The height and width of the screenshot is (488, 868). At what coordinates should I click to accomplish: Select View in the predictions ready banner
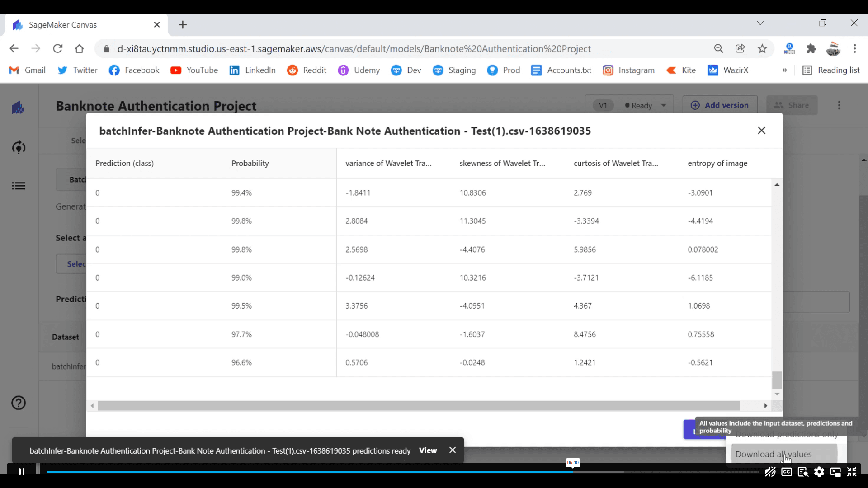(428, 450)
